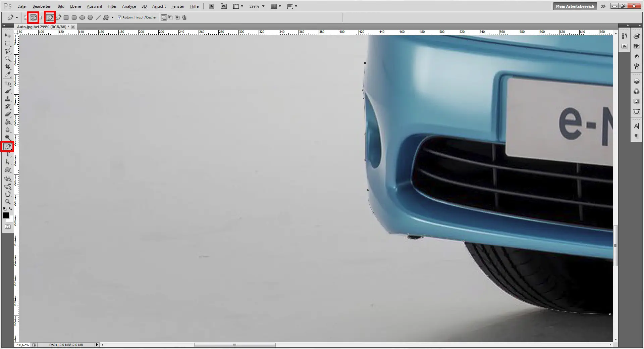The width and height of the screenshot is (644, 349).
Task: Open the Filter menu
Action: (x=112, y=6)
